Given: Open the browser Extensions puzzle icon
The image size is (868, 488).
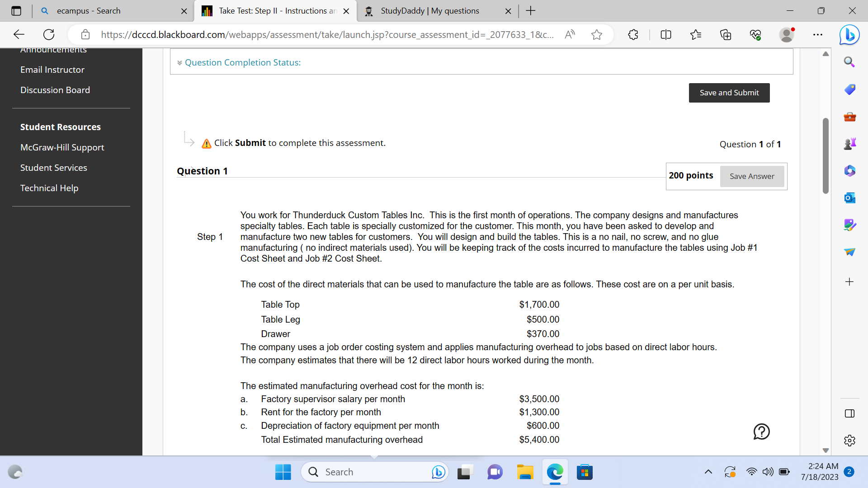Looking at the screenshot, I should pyautogui.click(x=633, y=34).
